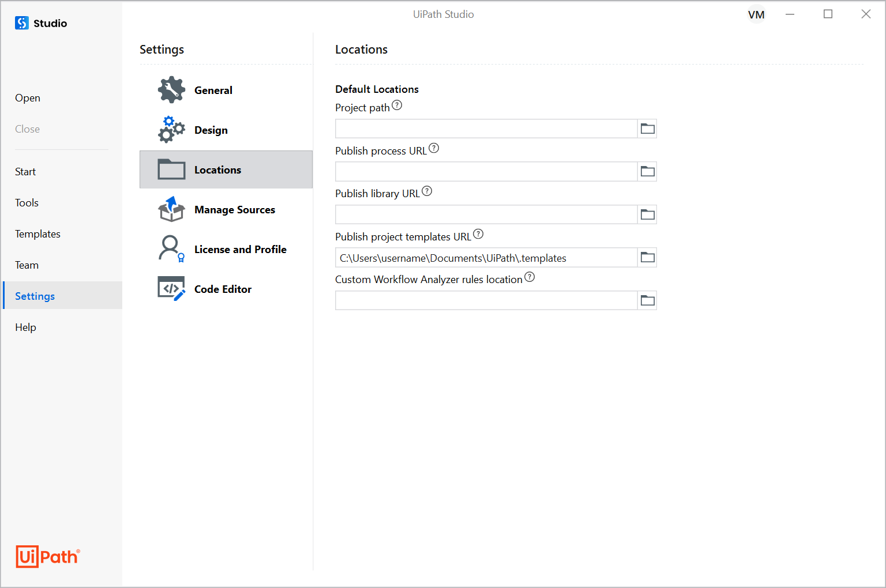886x588 pixels.
Task: Click the Design gears icon
Action: tap(171, 130)
